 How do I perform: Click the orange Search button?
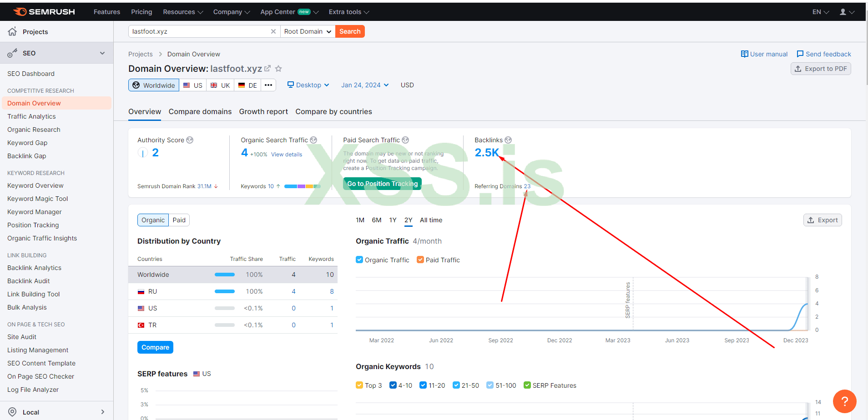click(x=350, y=31)
